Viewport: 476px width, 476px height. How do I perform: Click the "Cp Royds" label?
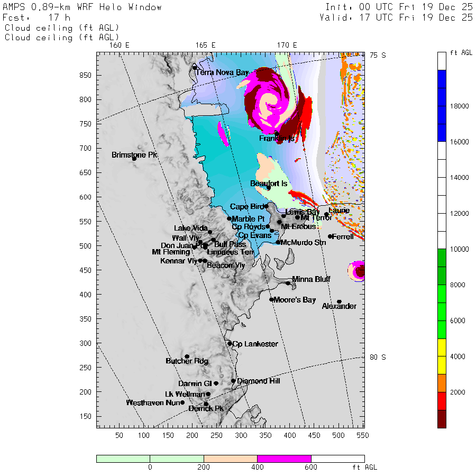[x=249, y=227]
